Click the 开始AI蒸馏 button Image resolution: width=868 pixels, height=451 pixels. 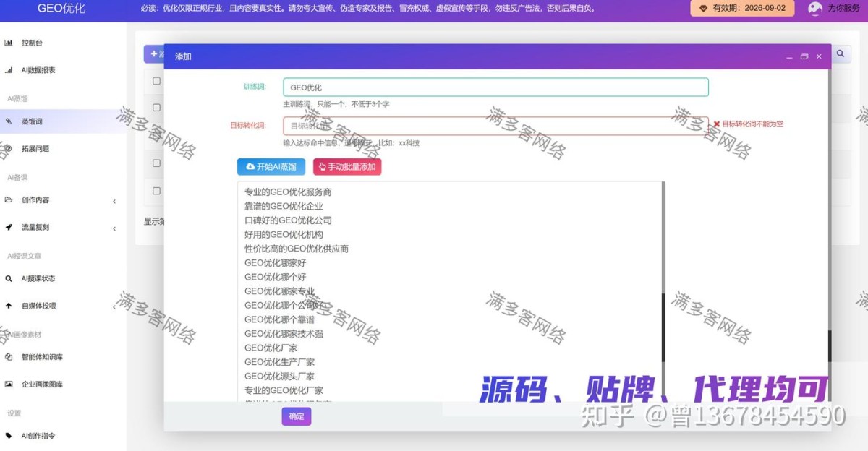click(x=271, y=167)
